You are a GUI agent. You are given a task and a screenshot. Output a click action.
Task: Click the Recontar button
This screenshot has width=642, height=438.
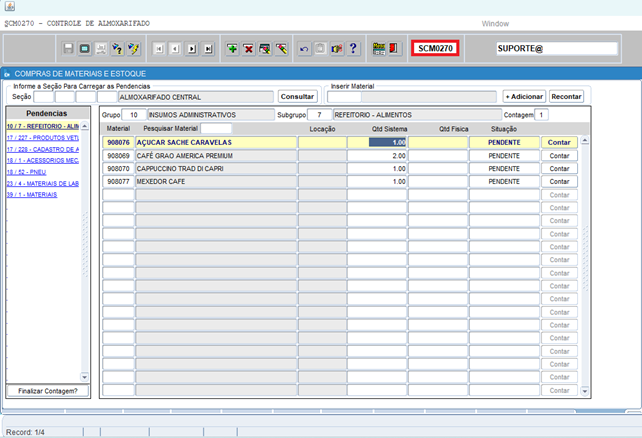[566, 97]
